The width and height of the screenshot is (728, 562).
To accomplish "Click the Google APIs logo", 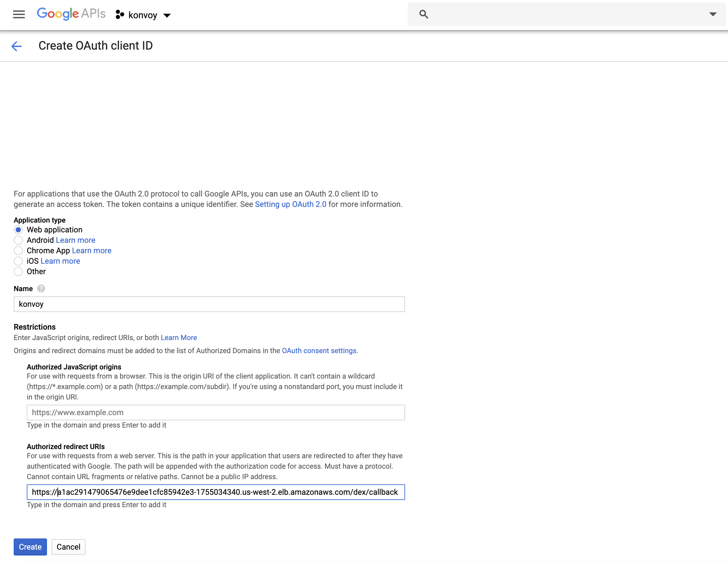I will pos(71,14).
